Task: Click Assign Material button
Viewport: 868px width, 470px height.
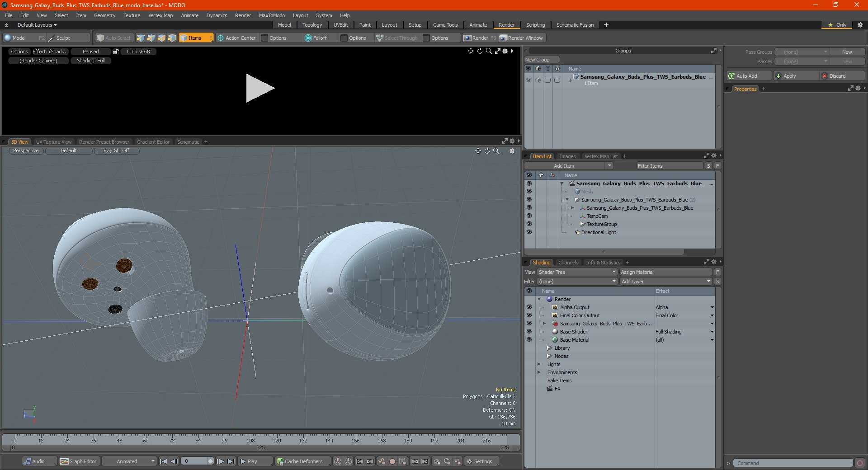Action: [665, 272]
